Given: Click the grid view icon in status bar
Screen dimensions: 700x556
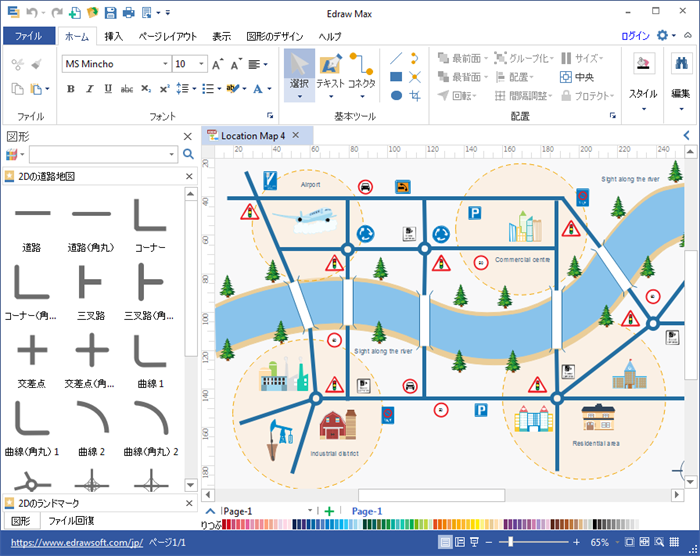Looking at the screenshot, I should point(674,542).
